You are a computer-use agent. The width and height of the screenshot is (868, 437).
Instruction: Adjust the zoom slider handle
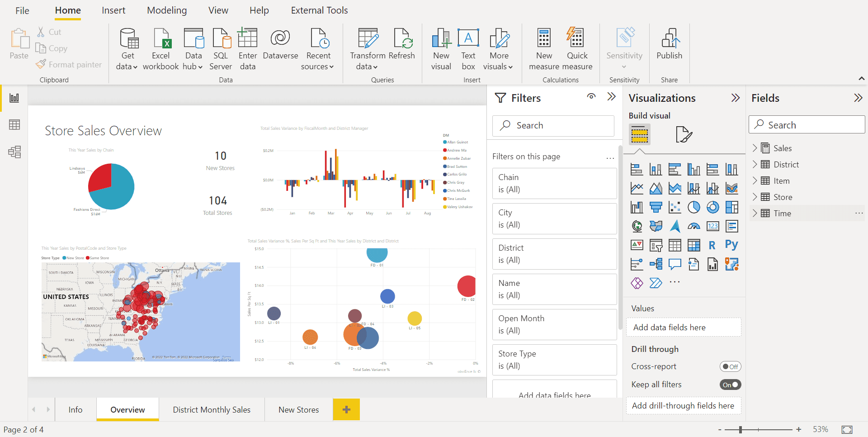coord(740,429)
